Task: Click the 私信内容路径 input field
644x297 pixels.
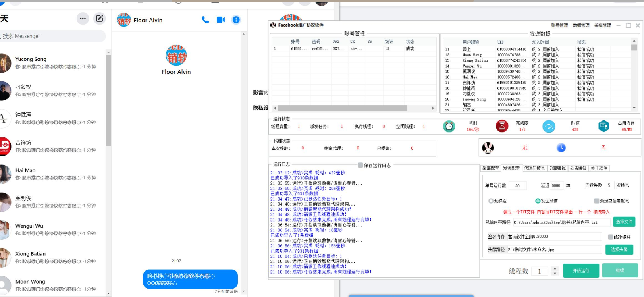Action: pos(561,222)
